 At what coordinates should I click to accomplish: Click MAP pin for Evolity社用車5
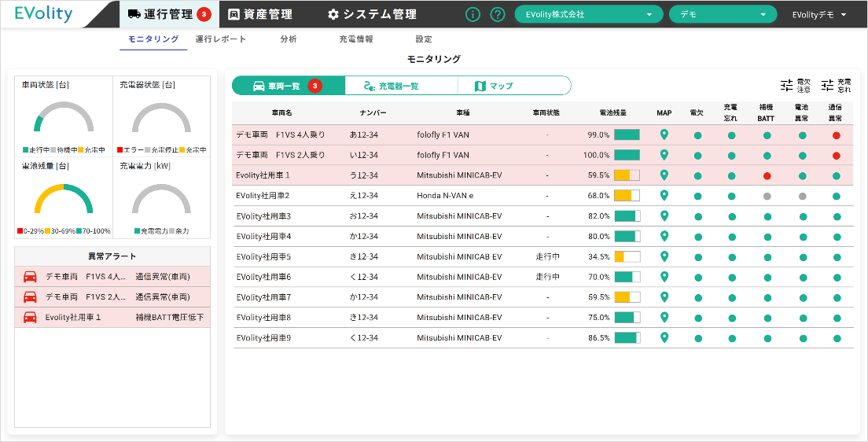[664, 256]
